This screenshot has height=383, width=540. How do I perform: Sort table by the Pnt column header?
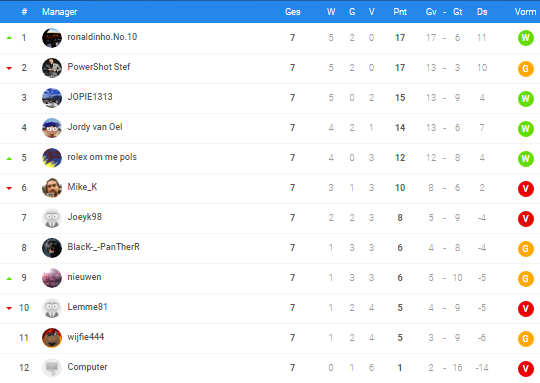(x=400, y=12)
